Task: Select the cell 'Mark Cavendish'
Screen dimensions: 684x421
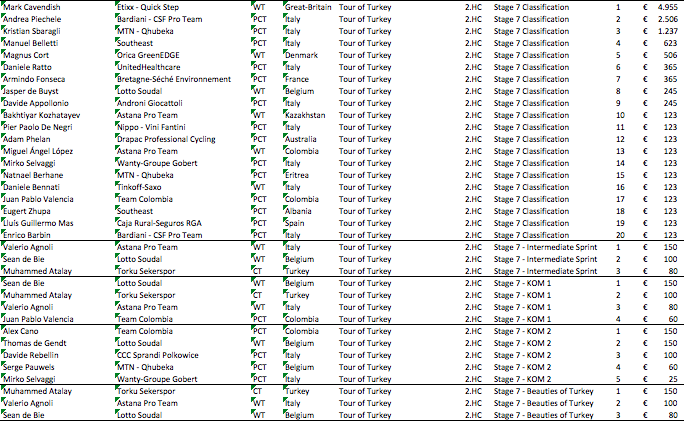Action: (32, 7)
